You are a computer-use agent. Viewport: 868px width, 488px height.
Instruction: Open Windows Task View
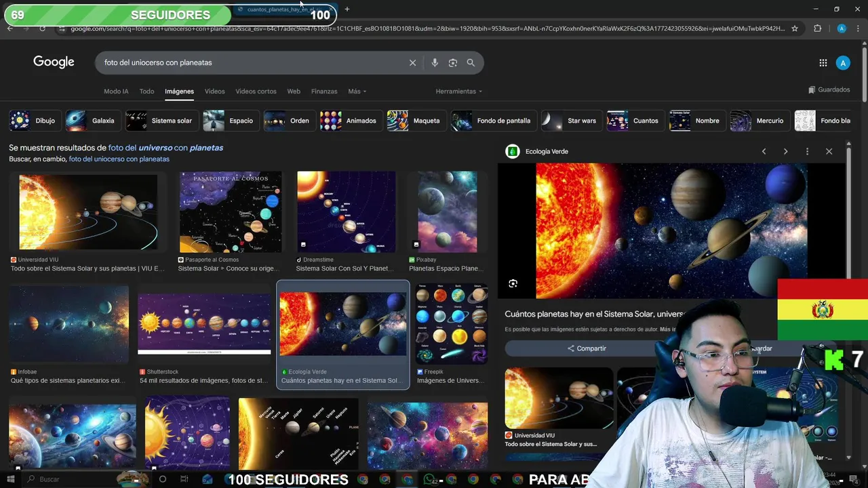tap(184, 479)
